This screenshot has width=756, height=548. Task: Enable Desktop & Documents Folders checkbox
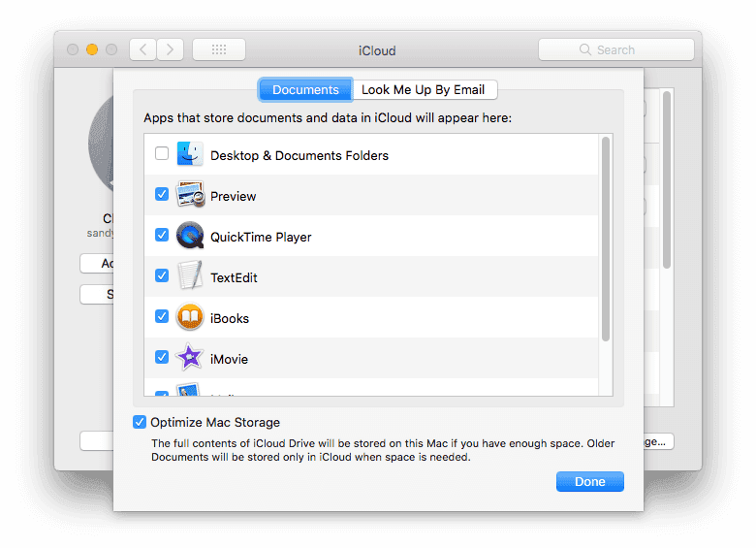pyautogui.click(x=162, y=154)
